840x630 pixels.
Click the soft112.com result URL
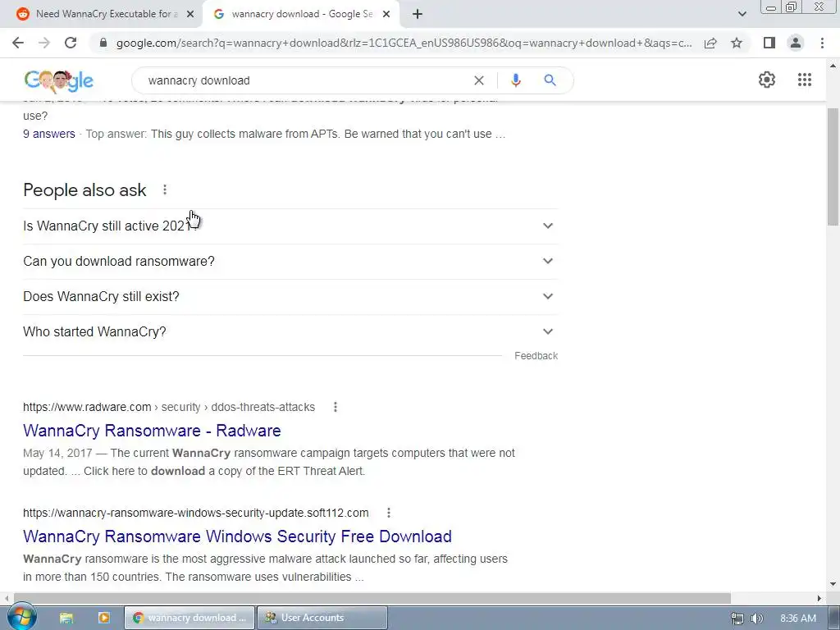coord(195,513)
